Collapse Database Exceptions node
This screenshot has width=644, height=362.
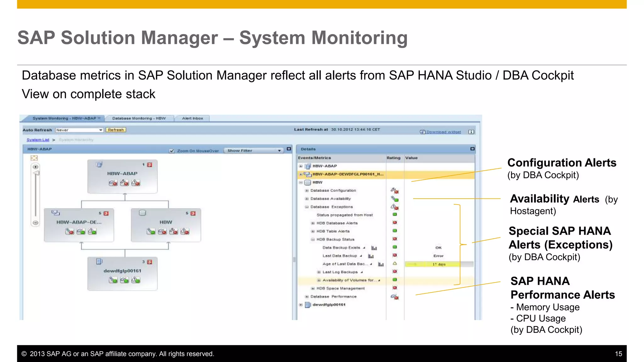pos(307,207)
